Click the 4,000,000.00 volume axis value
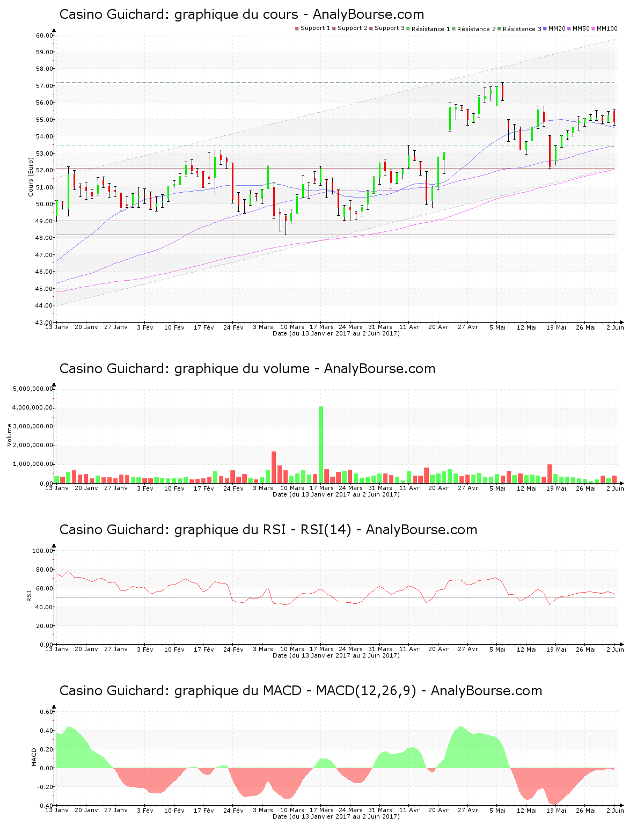 point(34,408)
